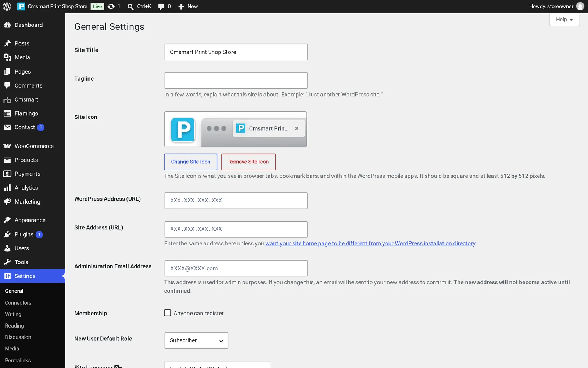Click the Tagline input field
588x368 pixels.
236,81
